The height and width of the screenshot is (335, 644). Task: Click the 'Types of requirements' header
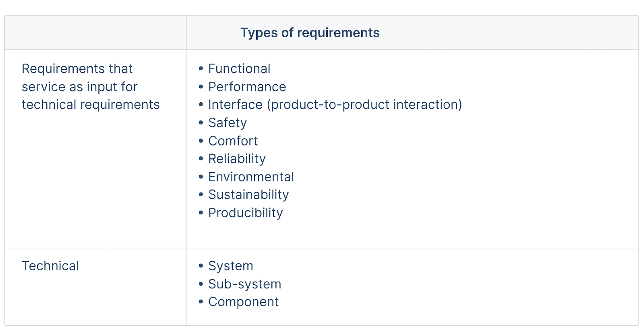[x=310, y=33]
